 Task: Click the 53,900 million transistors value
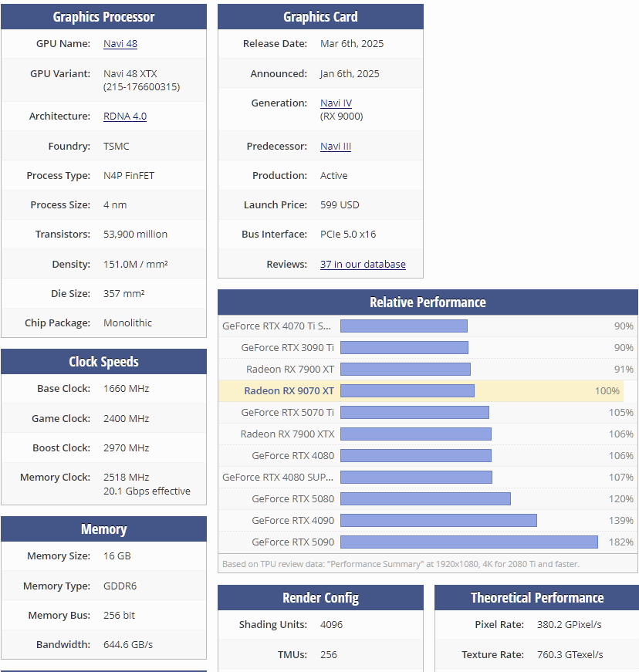point(135,234)
